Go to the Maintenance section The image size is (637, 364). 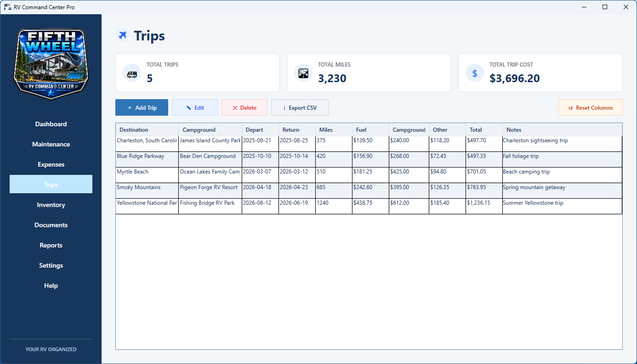51,144
